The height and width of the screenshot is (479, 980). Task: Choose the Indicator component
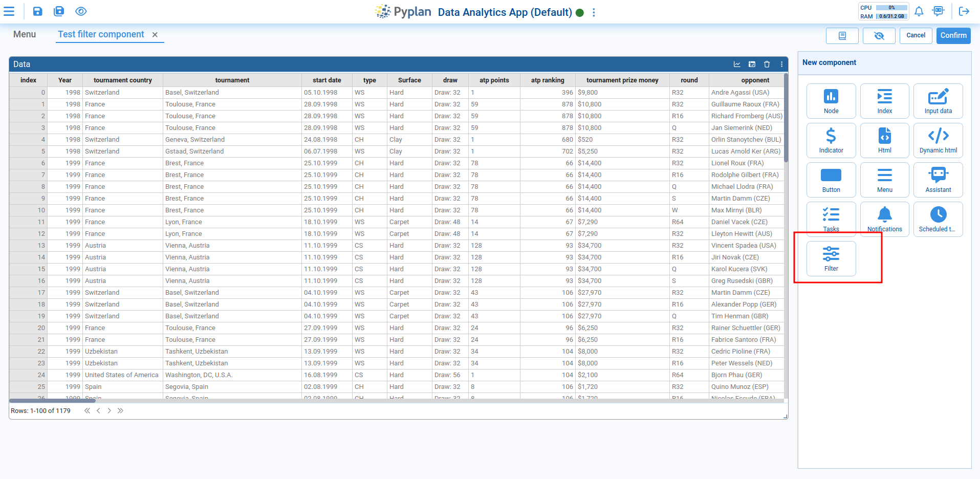831,140
